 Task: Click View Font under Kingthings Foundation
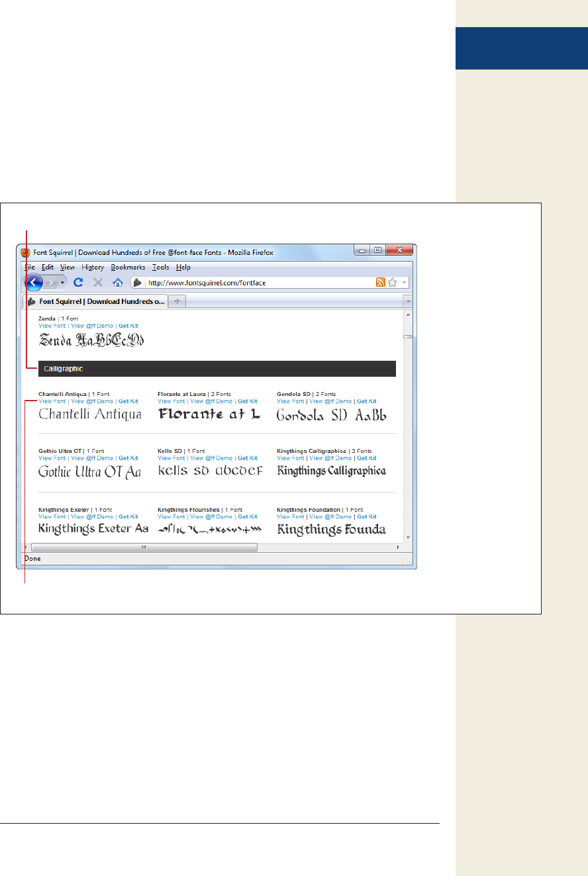coord(291,516)
